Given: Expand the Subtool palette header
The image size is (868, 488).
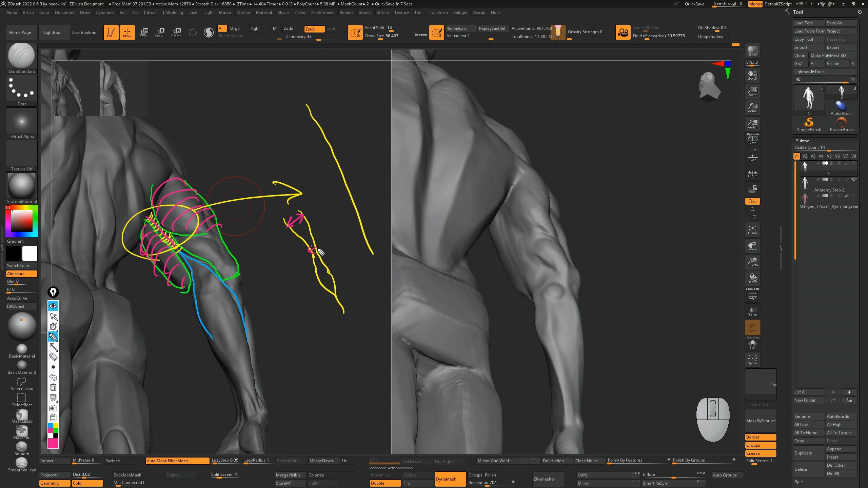Looking at the screenshot, I should point(803,141).
